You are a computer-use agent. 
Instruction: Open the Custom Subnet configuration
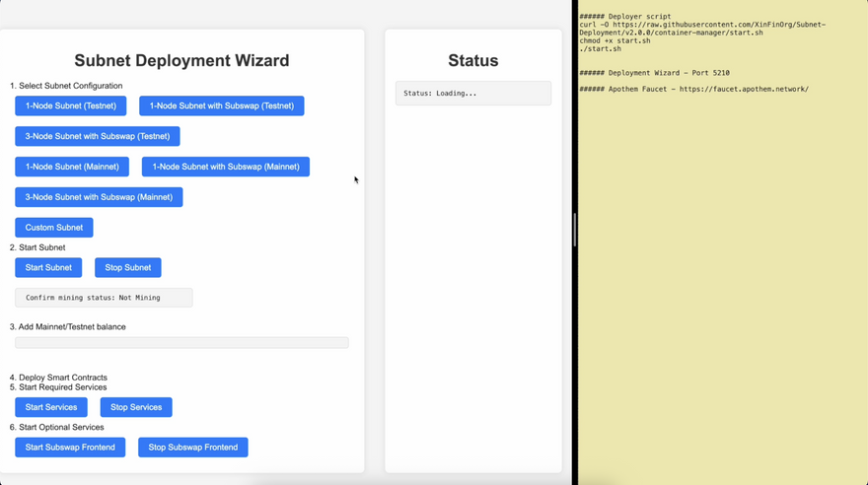pyautogui.click(x=54, y=228)
